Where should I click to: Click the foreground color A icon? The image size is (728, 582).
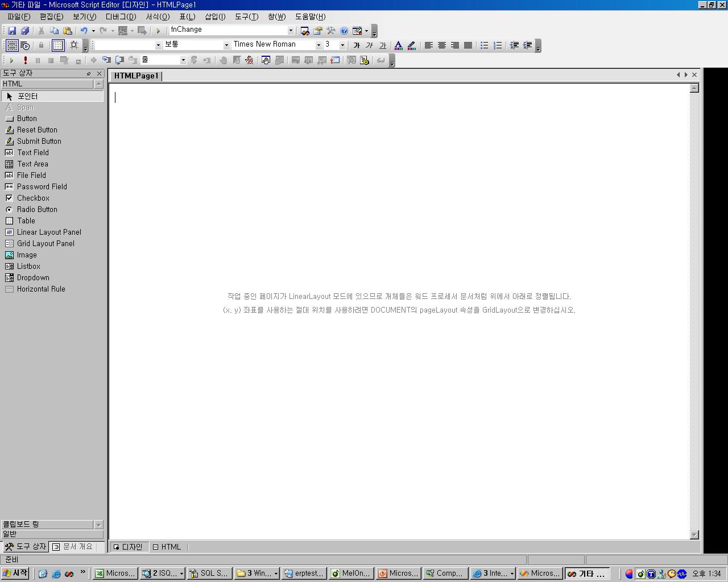(398, 45)
